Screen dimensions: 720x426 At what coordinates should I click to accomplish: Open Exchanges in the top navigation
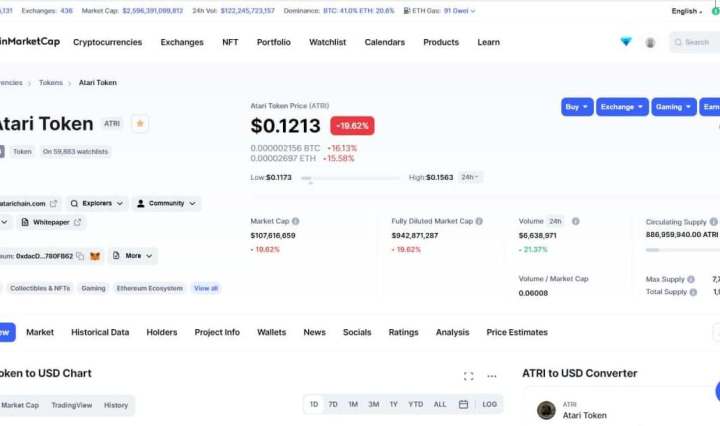click(182, 42)
